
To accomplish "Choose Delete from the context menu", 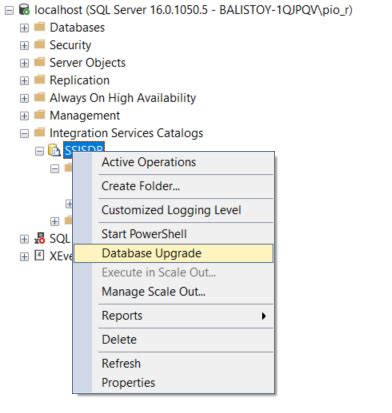I will click(173, 340).
